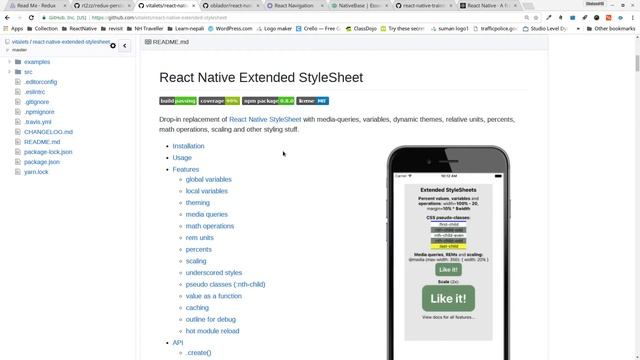Click the Apps grid icon in bookmarks bar
Viewport: 640px width, 360px height.
click(x=6, y=29)
